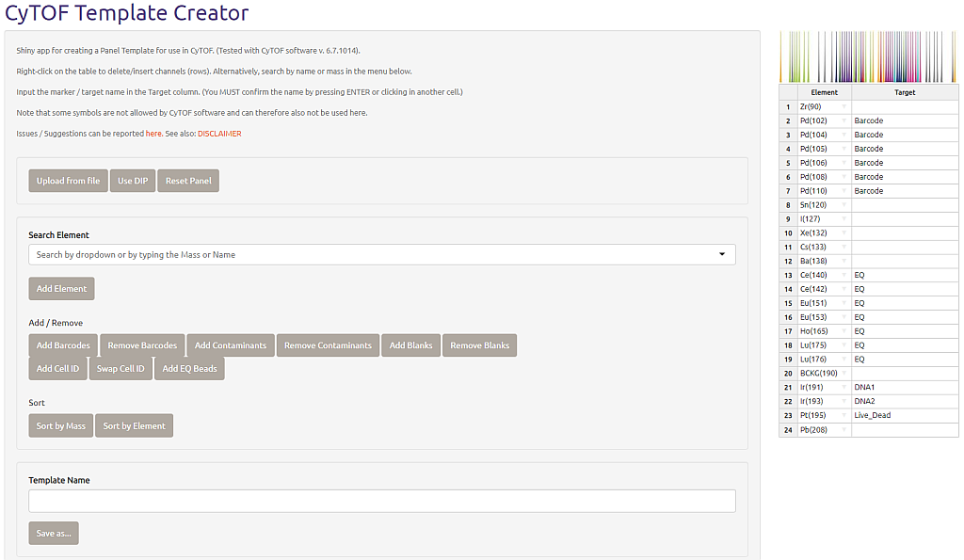
Task: Select Barcode target in Pd(110) row
Action: coord(905,191)
